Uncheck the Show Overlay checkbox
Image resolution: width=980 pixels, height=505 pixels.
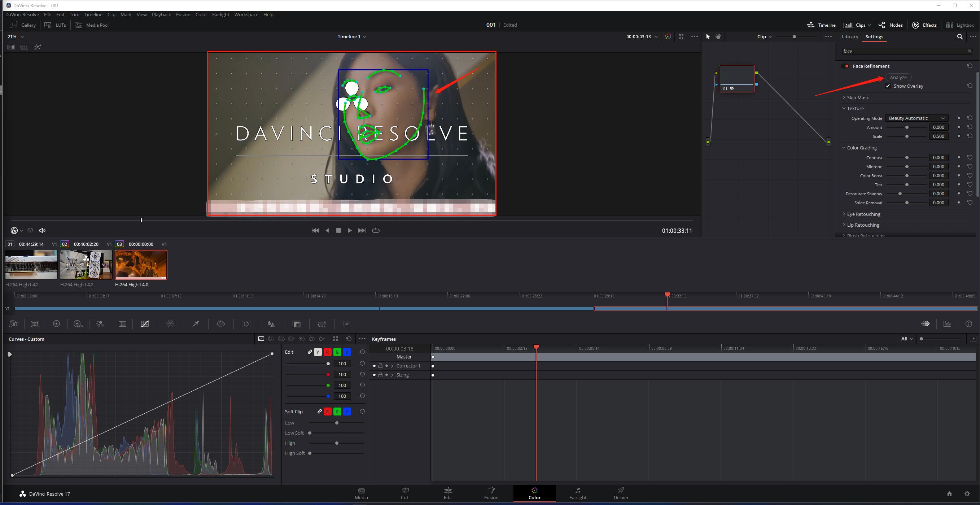click(888, 86)
